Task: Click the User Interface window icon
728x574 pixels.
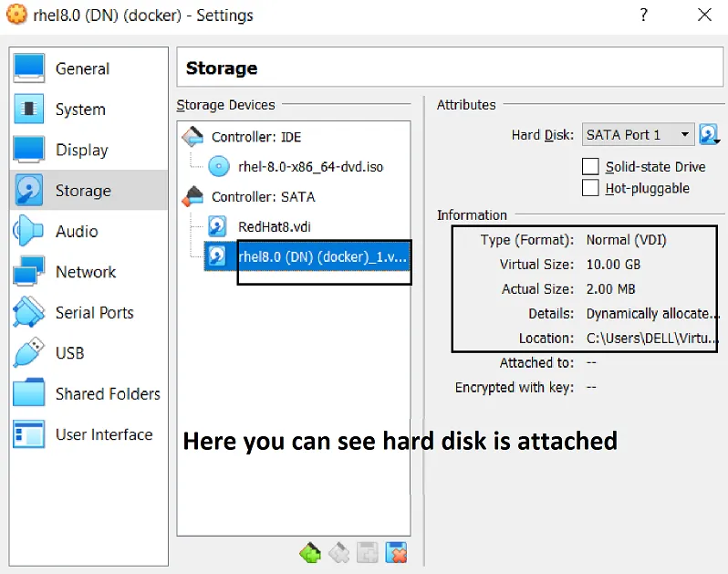Action: click(29, 433)
